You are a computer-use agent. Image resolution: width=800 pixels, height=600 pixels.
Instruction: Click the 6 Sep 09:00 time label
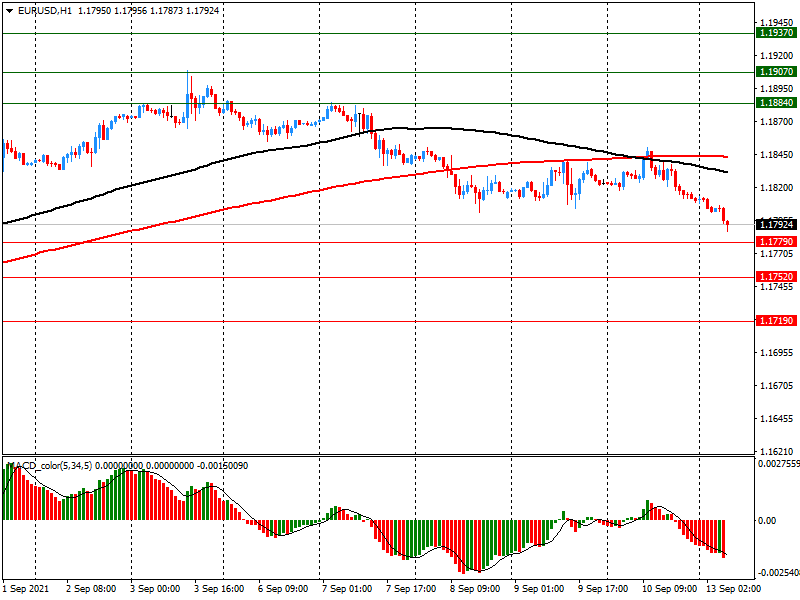coord(283,589)
